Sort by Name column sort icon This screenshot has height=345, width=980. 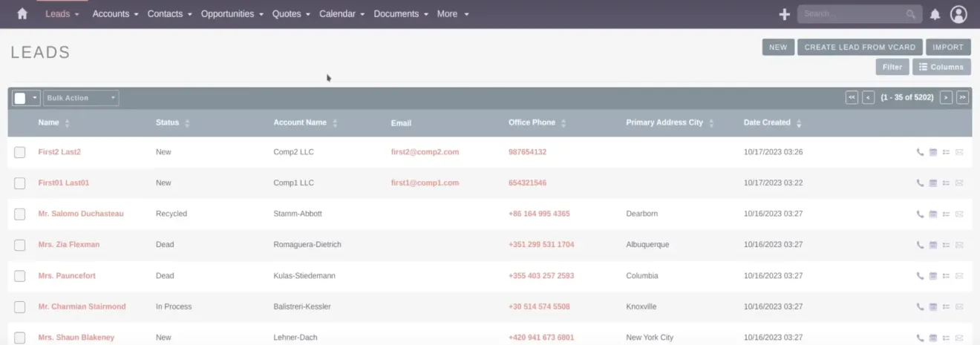[68, 123]
